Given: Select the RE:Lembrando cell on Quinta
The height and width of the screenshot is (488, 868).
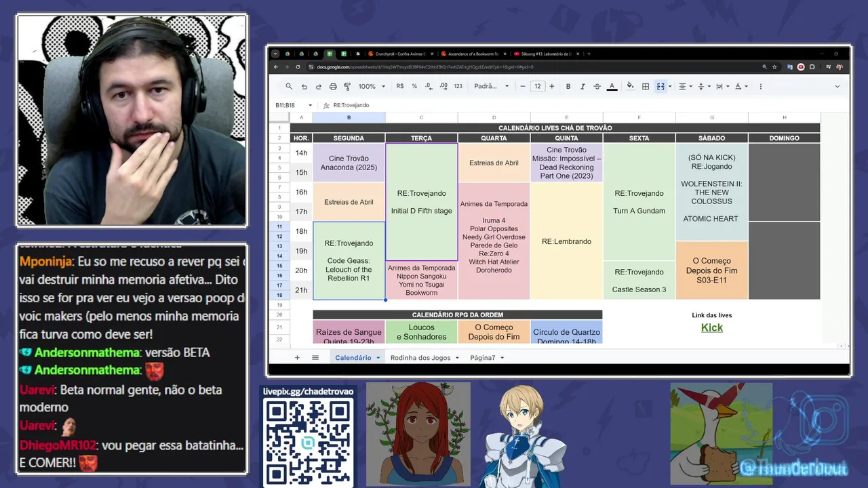Looking at the screenshot, I should click(x=566, y=241).
